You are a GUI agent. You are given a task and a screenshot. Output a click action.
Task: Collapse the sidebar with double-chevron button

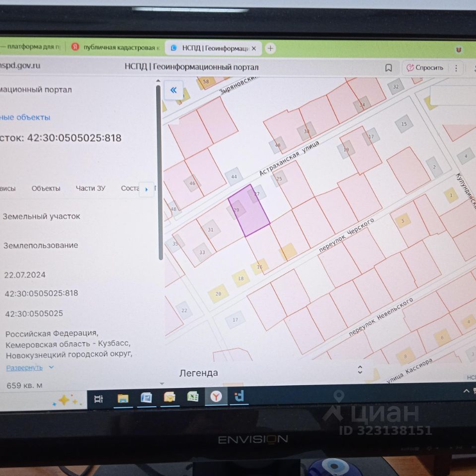(174, 90)
